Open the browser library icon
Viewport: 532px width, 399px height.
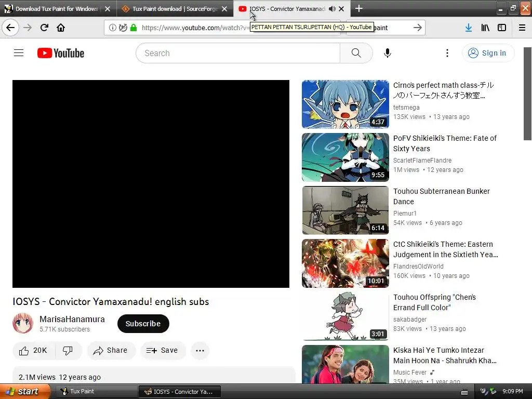[x=485, y=28]
